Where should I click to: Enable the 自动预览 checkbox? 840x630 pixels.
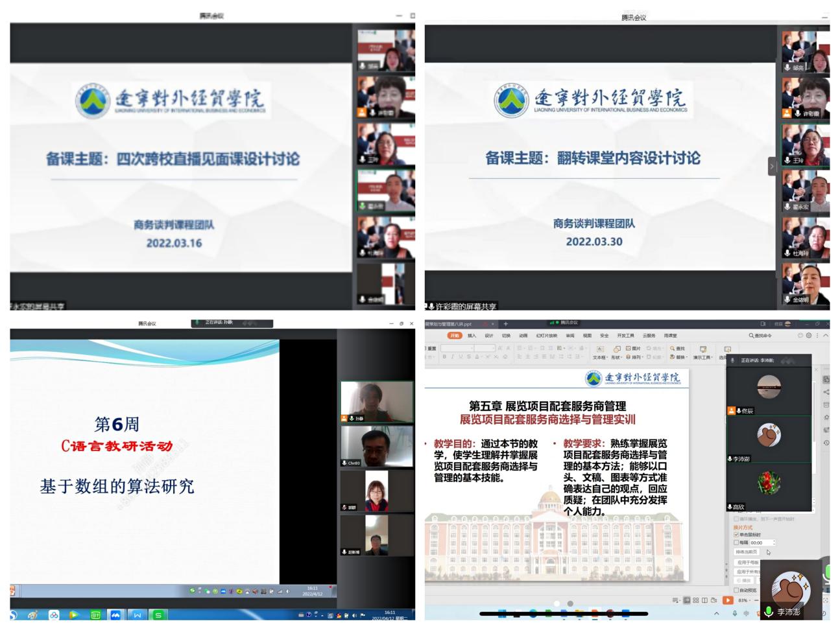pos(736,590)
